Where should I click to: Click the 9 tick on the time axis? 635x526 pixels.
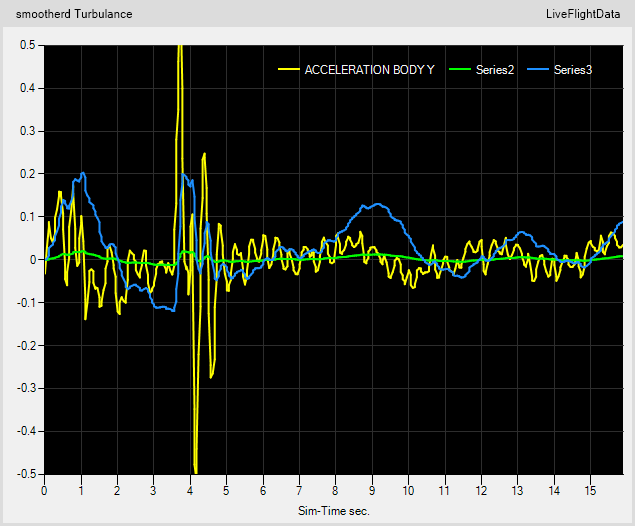372,491
